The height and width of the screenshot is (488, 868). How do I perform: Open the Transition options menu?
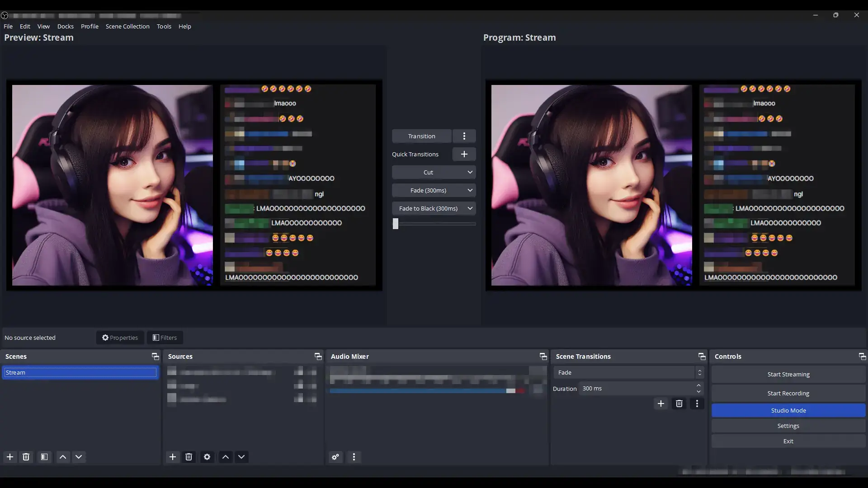pyautogui.click(x=464, y=136)
